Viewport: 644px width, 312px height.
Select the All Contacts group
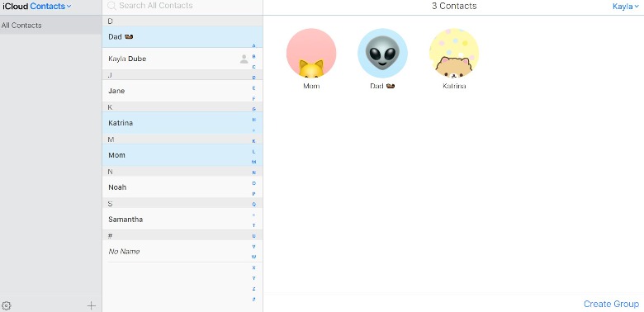coord(51,25)
